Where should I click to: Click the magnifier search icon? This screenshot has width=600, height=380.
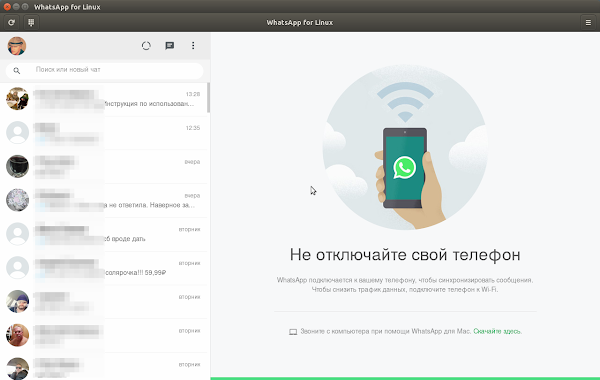tap(16, 70)
